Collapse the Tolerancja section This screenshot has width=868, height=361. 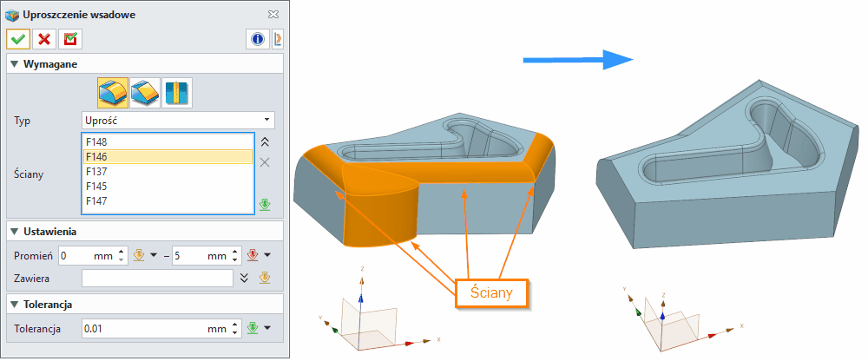(14, 305)
